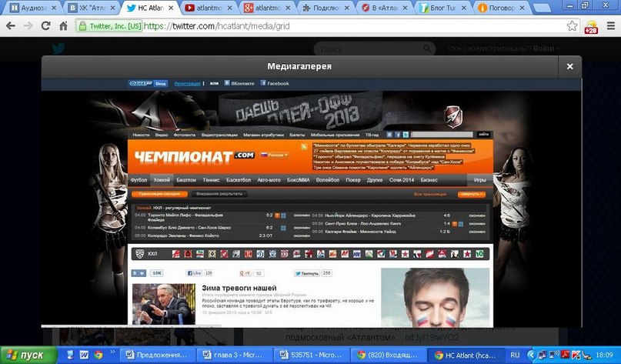
Task: Click the Twitter bird logo in the header
Action: click(x=58, y=48)
